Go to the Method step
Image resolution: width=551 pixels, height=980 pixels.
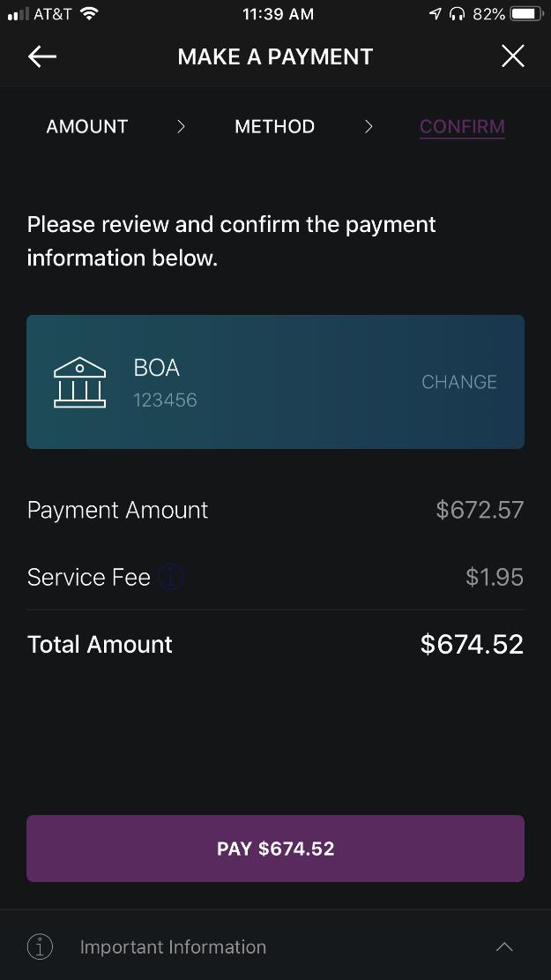[274, 126]
